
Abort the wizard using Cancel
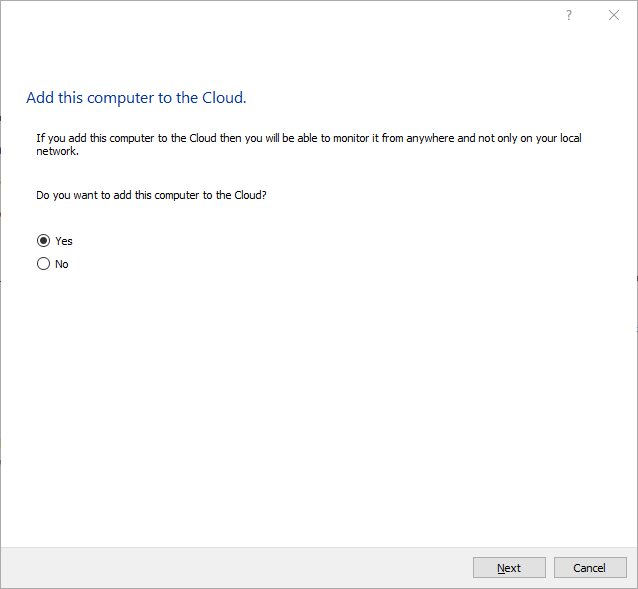click(590, 568)
